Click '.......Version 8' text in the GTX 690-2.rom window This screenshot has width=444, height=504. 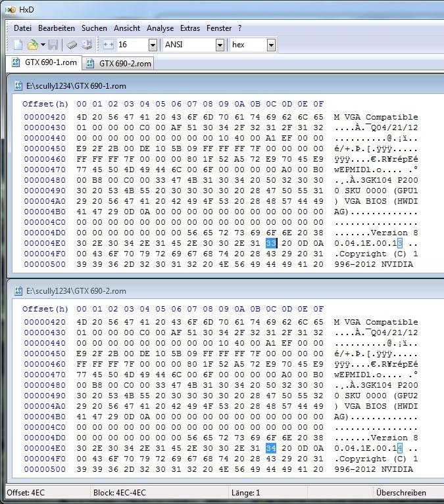click(376, 438)
